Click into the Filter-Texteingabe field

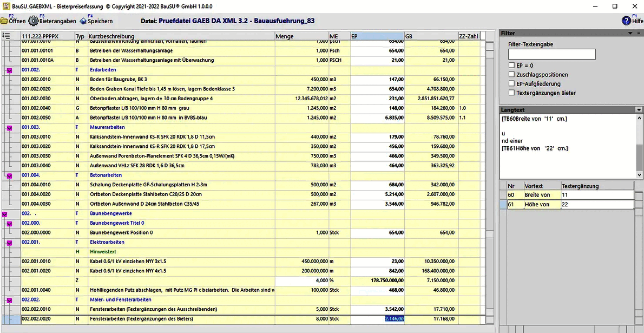(551, 54)
